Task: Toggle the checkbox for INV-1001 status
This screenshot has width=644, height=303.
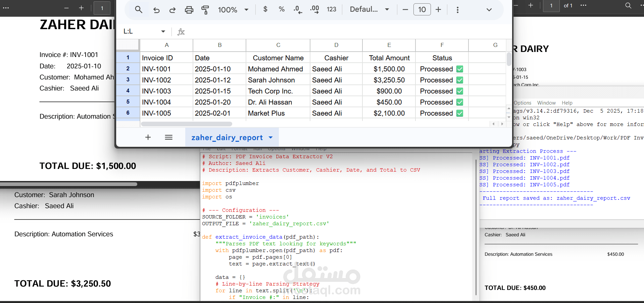Action: click(x=460, y=69)
